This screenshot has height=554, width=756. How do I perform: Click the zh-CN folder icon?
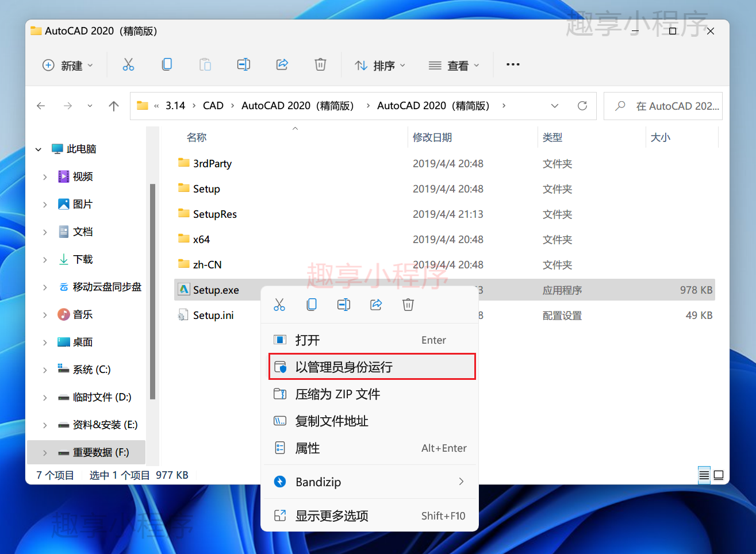[184, 264]
